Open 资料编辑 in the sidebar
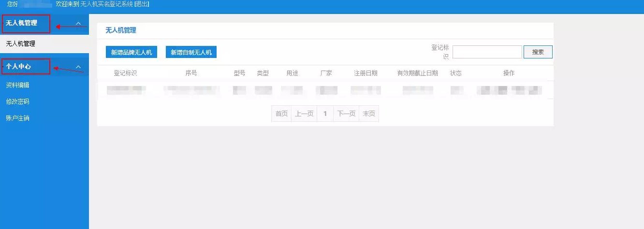This screenshot has width=644, height=229. (x=17, y=85)
